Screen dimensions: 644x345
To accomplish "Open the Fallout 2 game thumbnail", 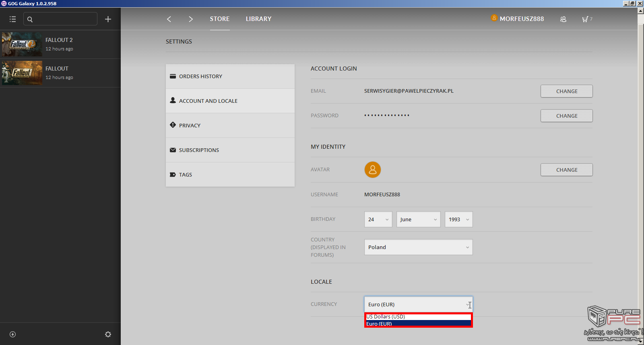I will click(22, 44).
